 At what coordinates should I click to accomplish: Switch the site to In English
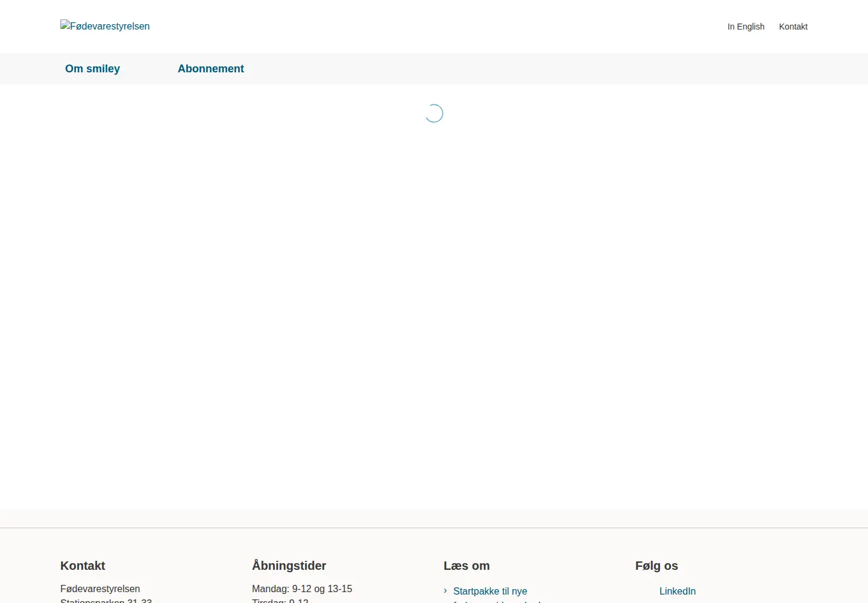746,27
